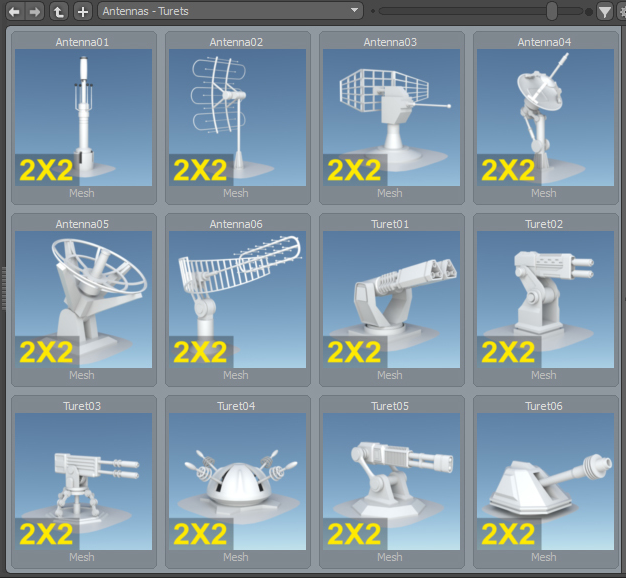Screen dimensions: 626x579
Task: Click the Mesh type label under Antenna01
Action: click(x=82, y=193)
